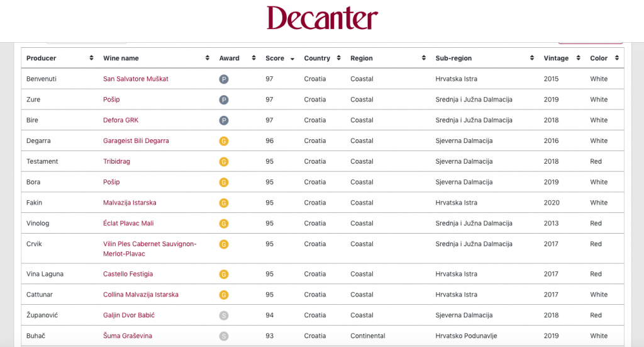644x347 pixels.
Task: Open Collina Malvazija Istarska wine link
Action: click(x=140, y=294)
